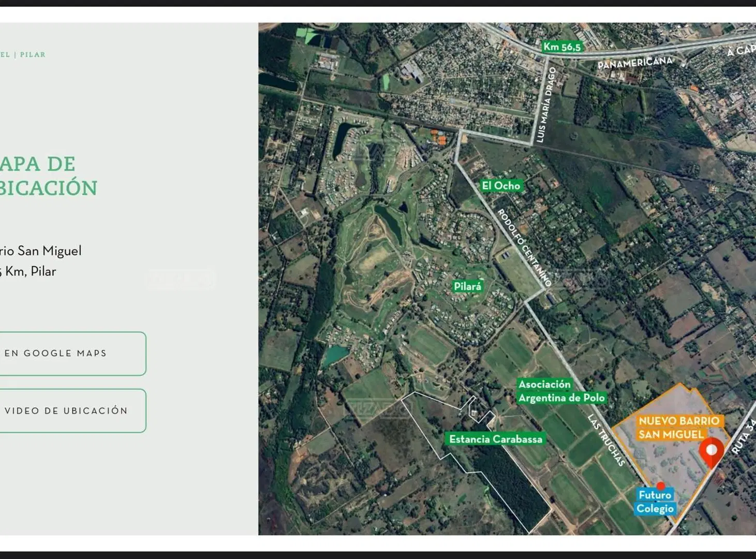756x559 pixels.
Task: Select the Nuevo Barrio San Miguel label
Action: click(x=679, y=428)
